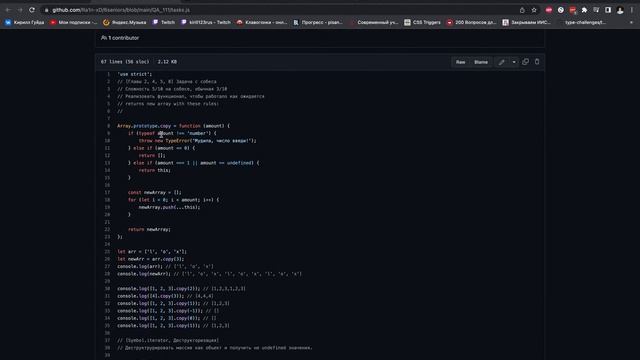Bookmark this page with the star icon
This screenshot has height=360, width=640.
pyautogui.click(x=534, y=10)
